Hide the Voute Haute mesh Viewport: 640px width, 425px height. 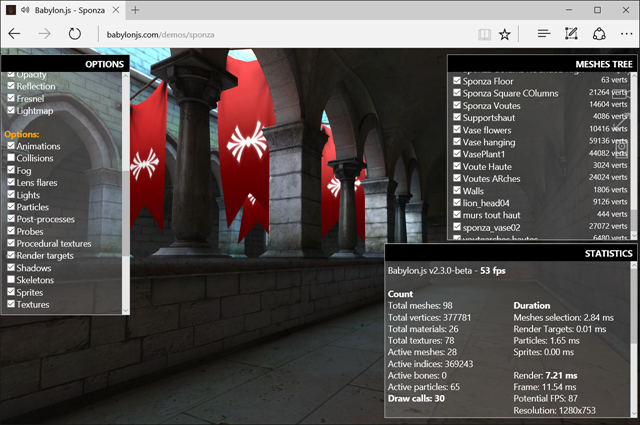click(x=457, y=166)
